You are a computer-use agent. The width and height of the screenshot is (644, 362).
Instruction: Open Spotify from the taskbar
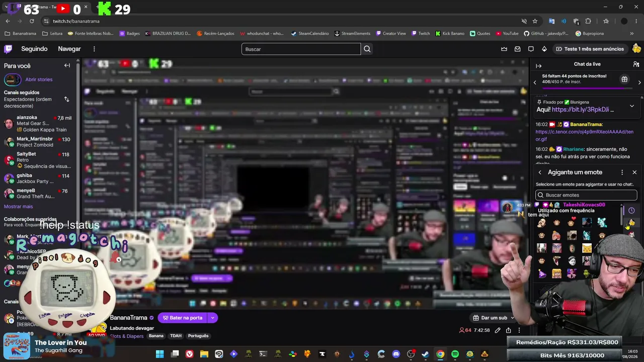[x=455, y=354]
